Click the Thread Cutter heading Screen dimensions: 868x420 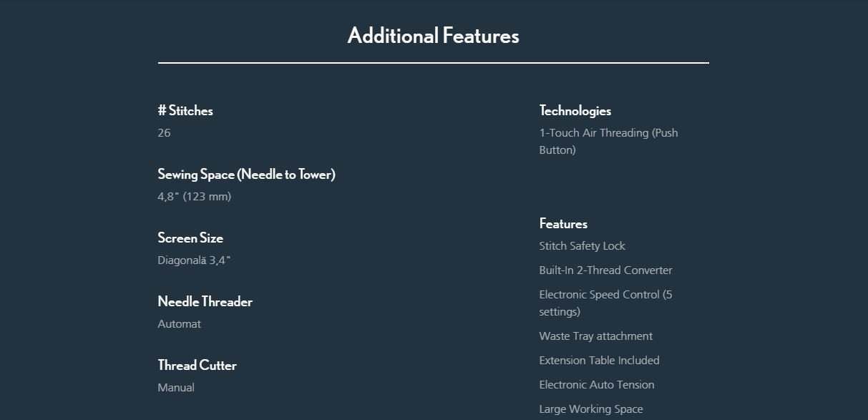[198, 365]
